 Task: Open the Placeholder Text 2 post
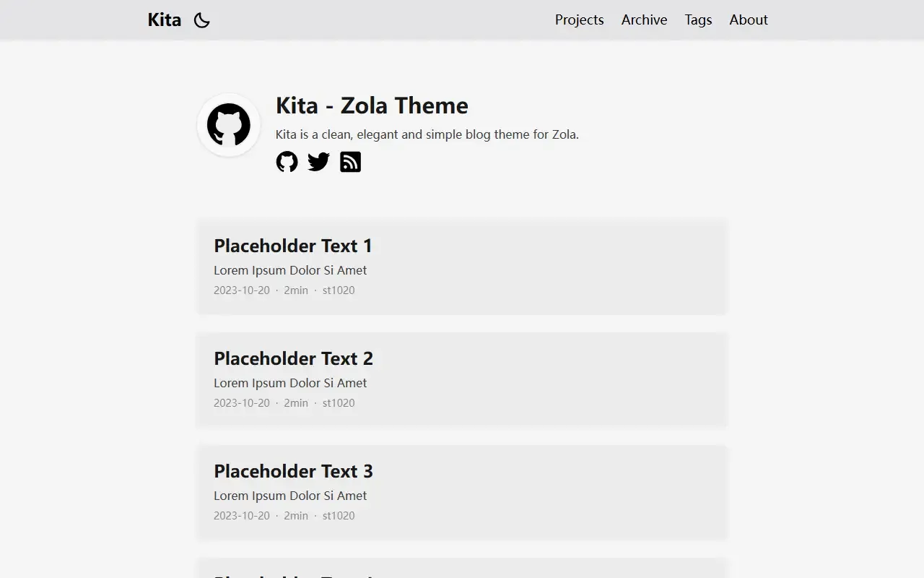pyautogui.click(x=293, y=358)
